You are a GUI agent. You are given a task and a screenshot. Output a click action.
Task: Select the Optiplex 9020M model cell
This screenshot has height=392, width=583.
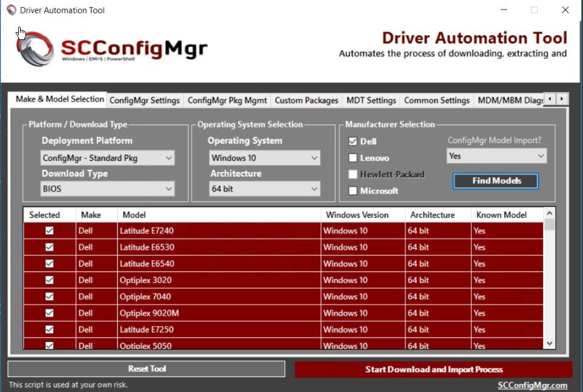tap(219, 313)
